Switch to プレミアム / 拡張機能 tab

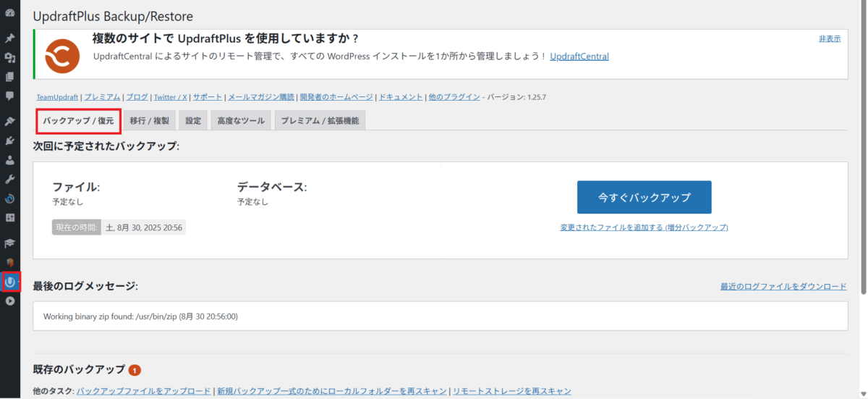click(320, 121)
